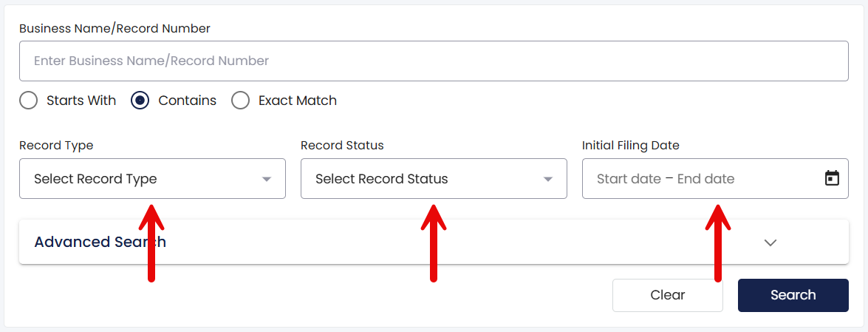This screenshot has height=332, width=868.
Task: Select the Contains radio button
Action: tap(140, 101)
